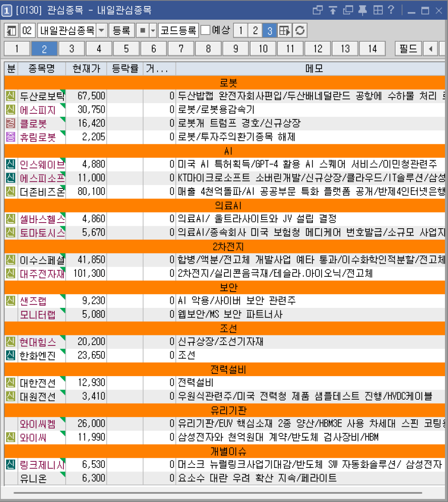This screenshot has width=448, height=502.
Task: Click the 신 badge on the 토마토시스 row
Action: [10, 233]
